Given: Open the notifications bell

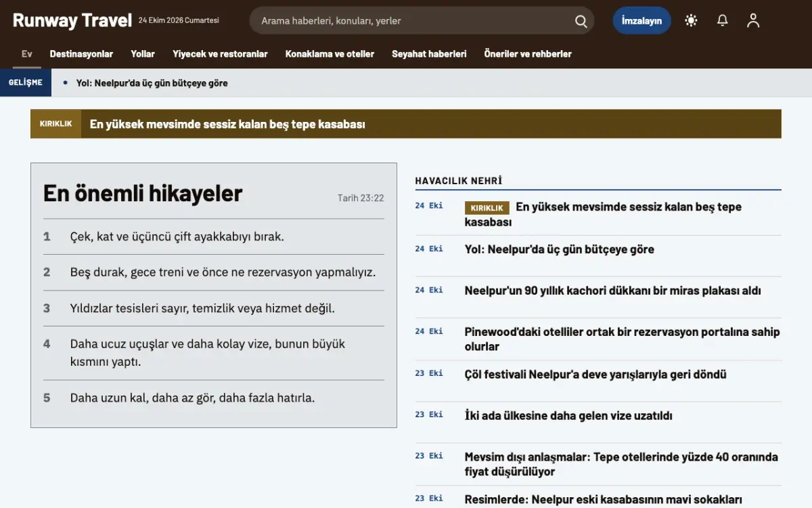Looking at the screenshot, I should (723, 20).
